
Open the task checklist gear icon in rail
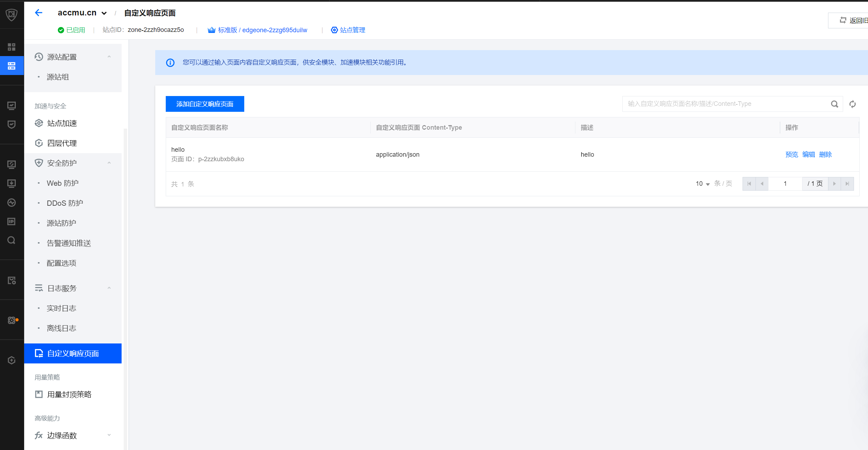click(x=12, y=280)
